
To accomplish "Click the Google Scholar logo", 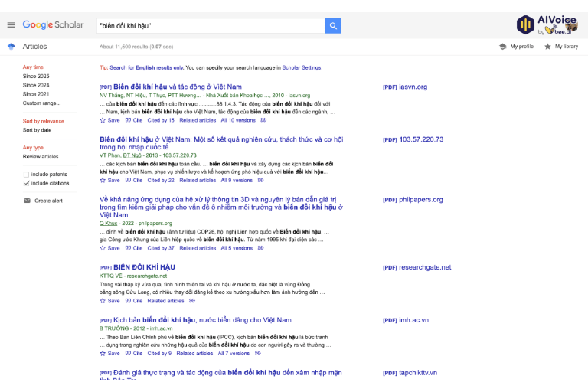I will 53,24.
